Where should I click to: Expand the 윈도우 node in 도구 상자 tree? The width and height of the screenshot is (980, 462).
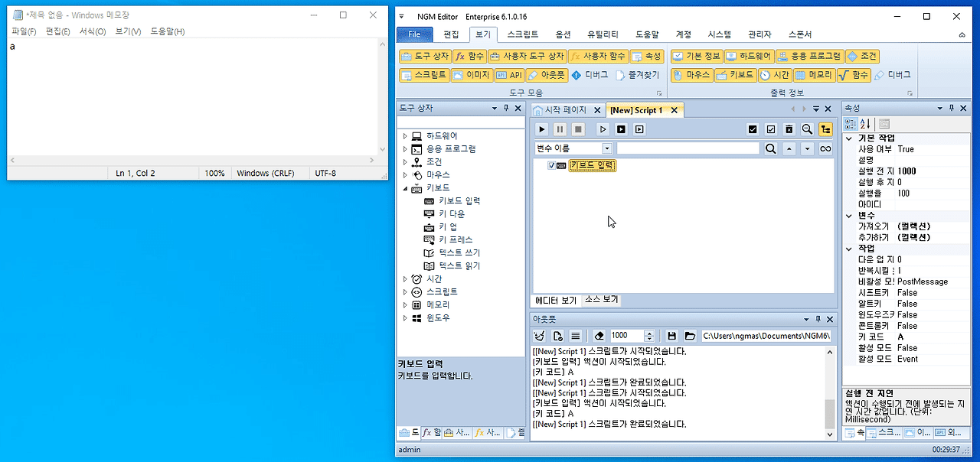click(x=405, y=317)
